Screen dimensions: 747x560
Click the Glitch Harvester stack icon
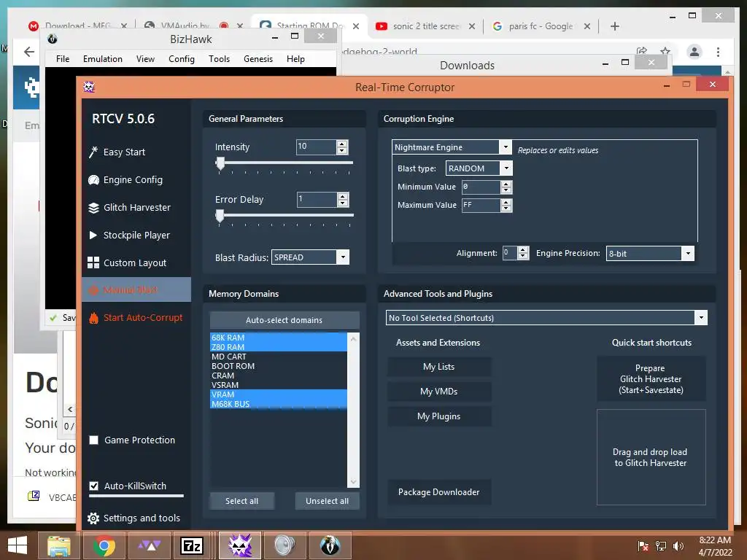click(94, 208)
